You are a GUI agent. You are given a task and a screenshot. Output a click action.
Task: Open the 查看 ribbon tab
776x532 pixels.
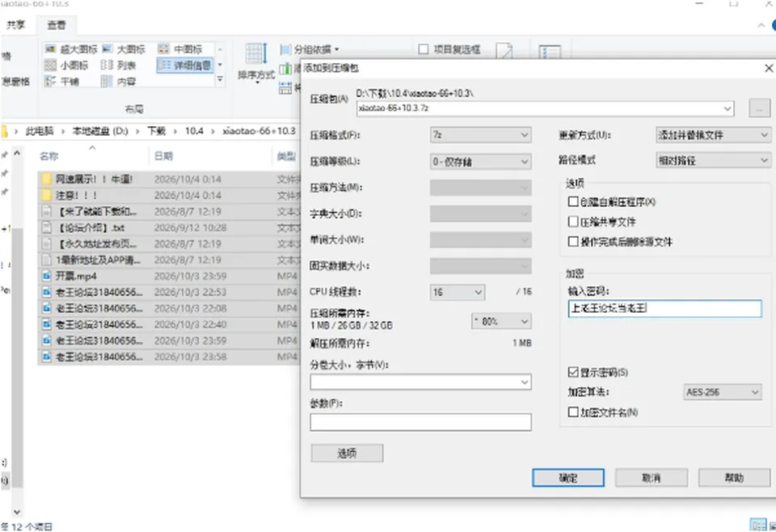56,25
